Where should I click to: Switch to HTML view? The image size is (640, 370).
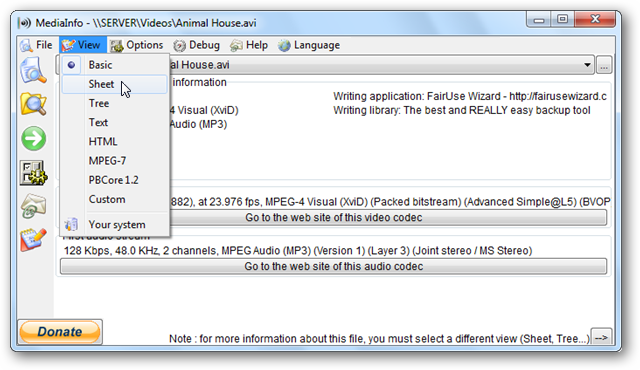click(114, 142)
